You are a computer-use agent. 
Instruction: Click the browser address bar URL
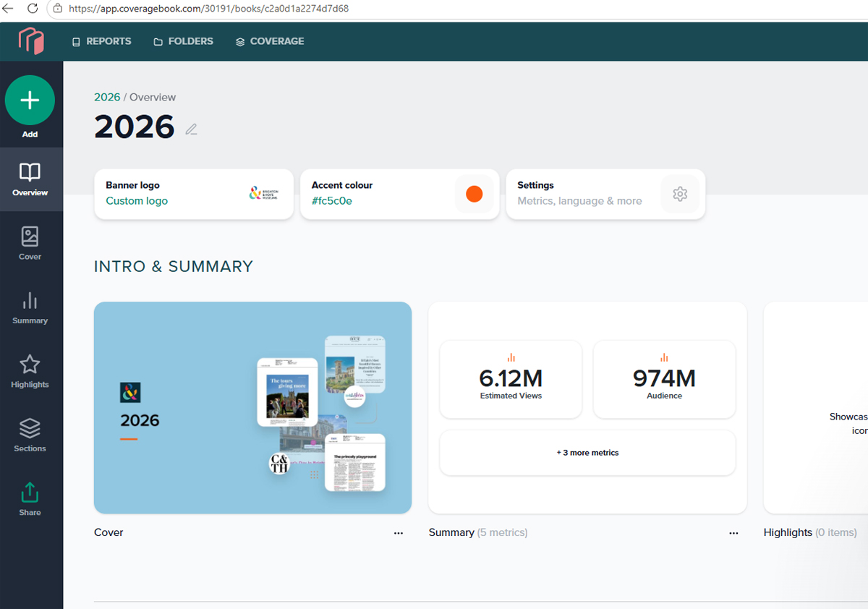tap(209, 9)
